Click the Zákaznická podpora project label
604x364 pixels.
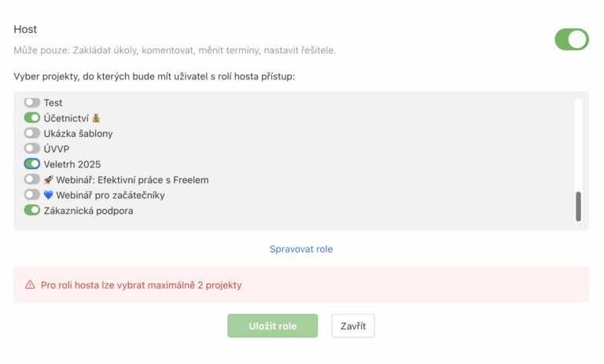pyautogui.click(x=88, y=211)
